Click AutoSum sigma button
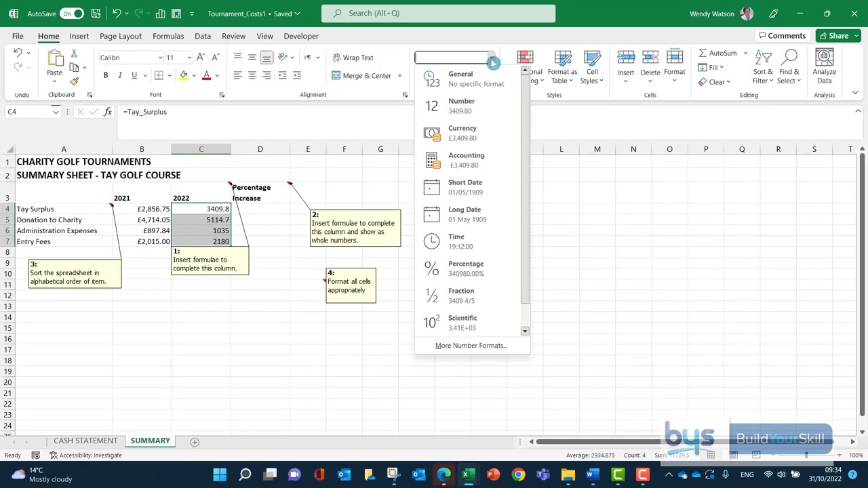Image resolution: width=868 pixels, height=488 pixels. click(718, 54)
